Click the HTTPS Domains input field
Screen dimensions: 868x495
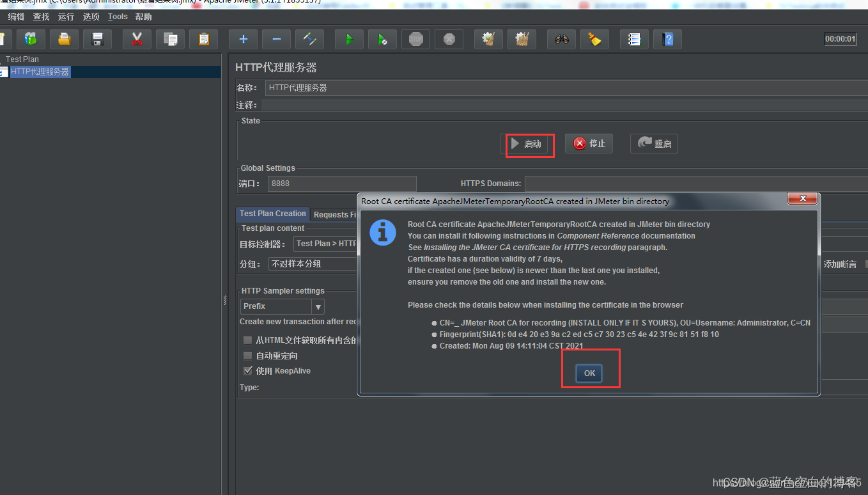pyautogui.click(x=696, y=184)
